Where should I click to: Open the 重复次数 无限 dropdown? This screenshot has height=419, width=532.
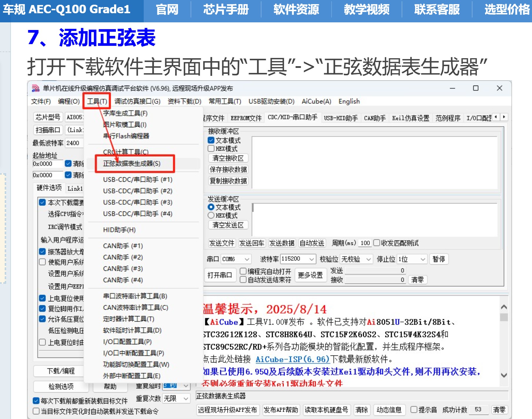185,399
